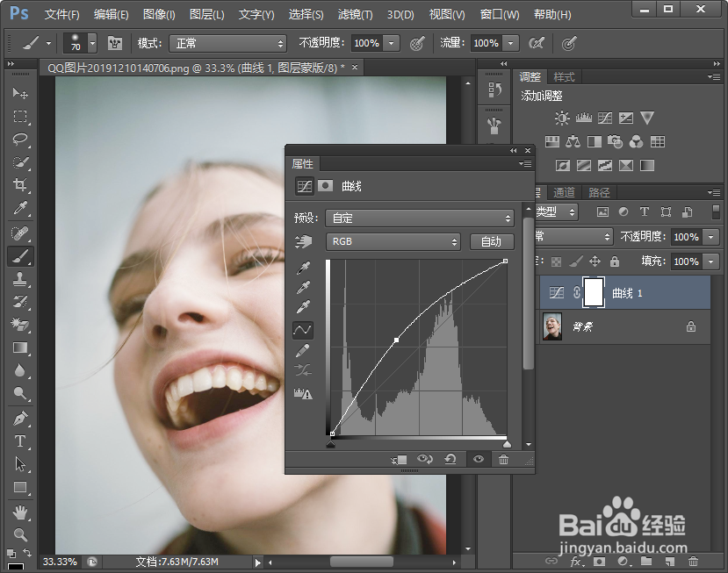Add a Brightness/Contrast adjustment
Viewport: 728px width, 573px height.
pos(562,118)
